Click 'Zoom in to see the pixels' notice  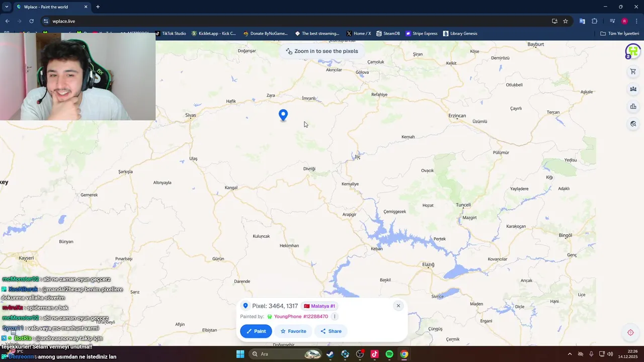click(x=322, y=51)
